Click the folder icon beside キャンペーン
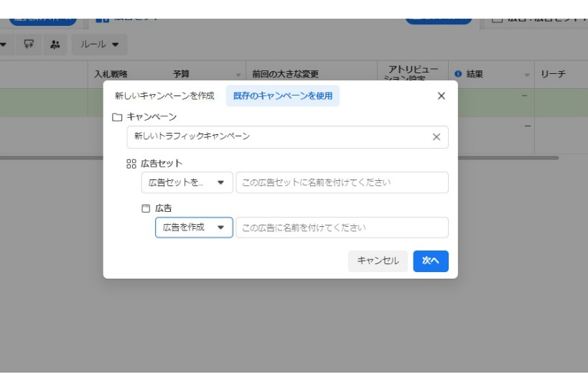This screenshot has height=392, width=588. click(117, 117)
